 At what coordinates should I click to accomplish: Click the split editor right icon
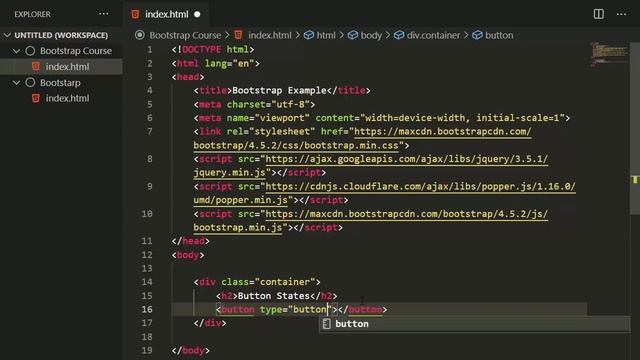(x=598, y=14)
